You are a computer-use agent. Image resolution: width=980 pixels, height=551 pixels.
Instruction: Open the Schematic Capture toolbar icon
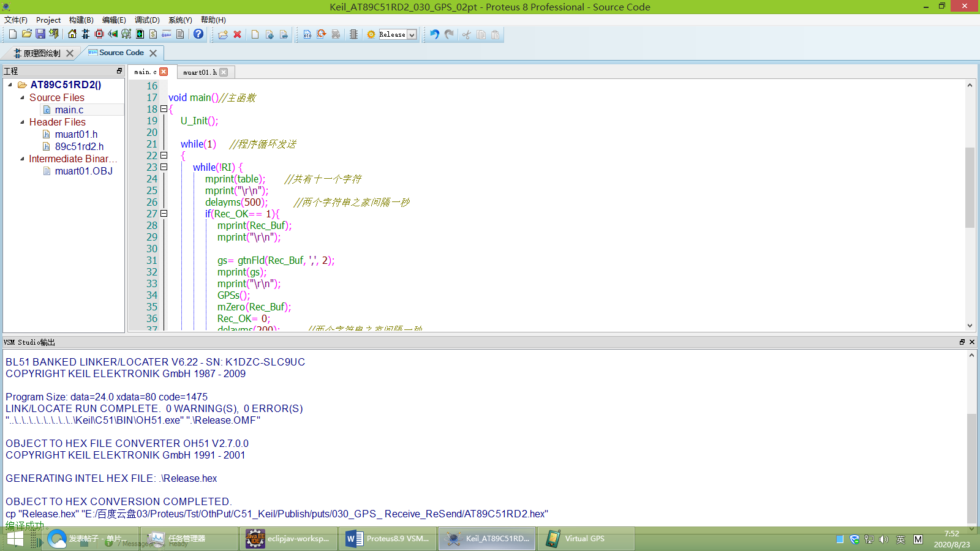pyautogui.click(x=86, y=34)
